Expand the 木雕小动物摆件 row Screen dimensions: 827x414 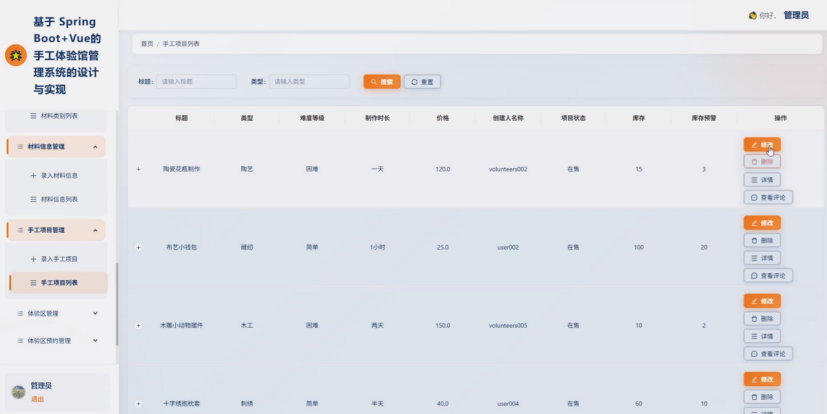139,325
